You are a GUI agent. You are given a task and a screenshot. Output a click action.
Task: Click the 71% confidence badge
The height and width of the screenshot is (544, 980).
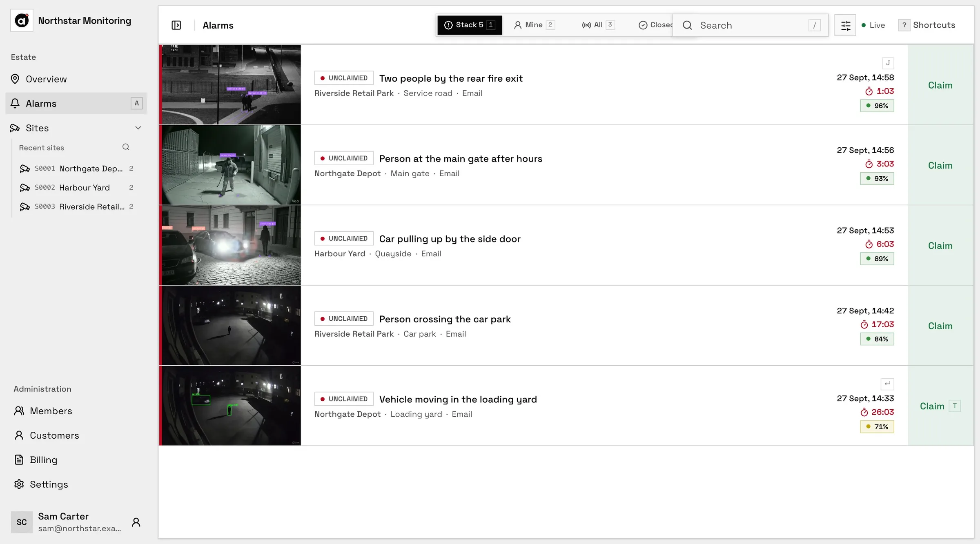point(877,427)
